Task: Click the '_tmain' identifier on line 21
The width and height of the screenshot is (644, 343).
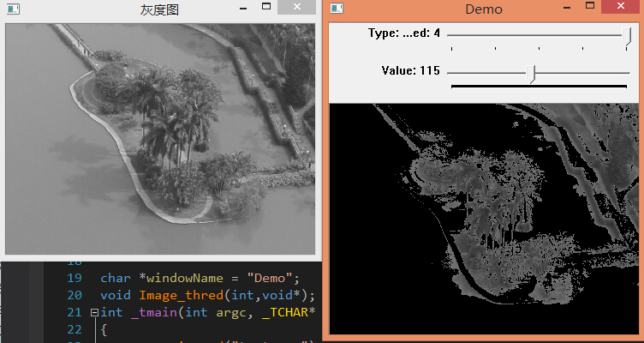Action: click(154, 313)
